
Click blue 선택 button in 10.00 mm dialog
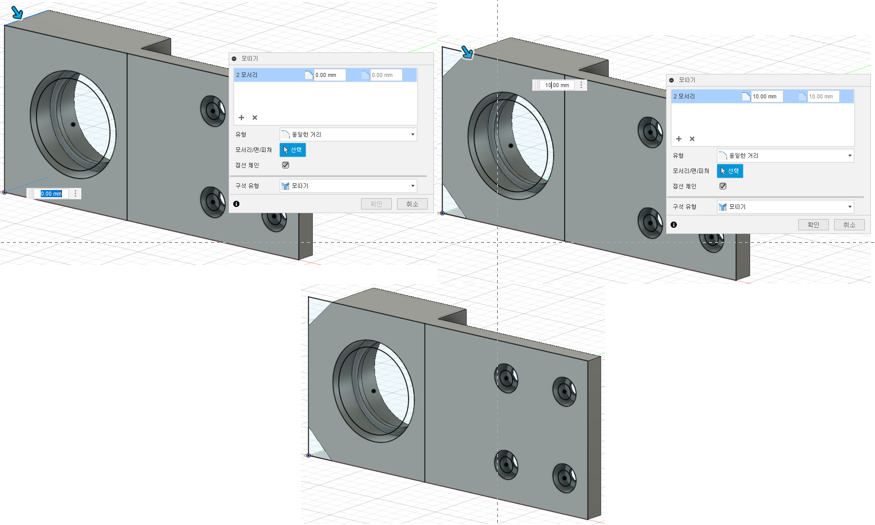(x=730, y=171)
